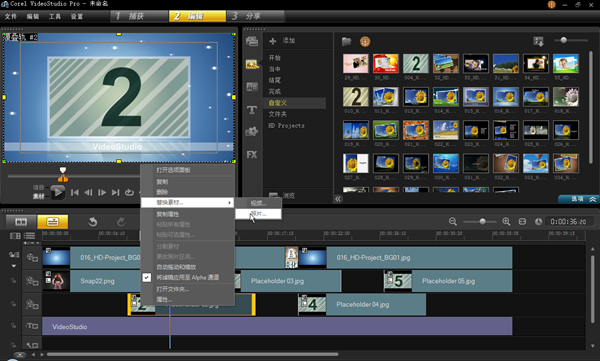This screenshot has width=600, height=361.
Task: Toggle repeat playback
Action: tap(129, 192)
